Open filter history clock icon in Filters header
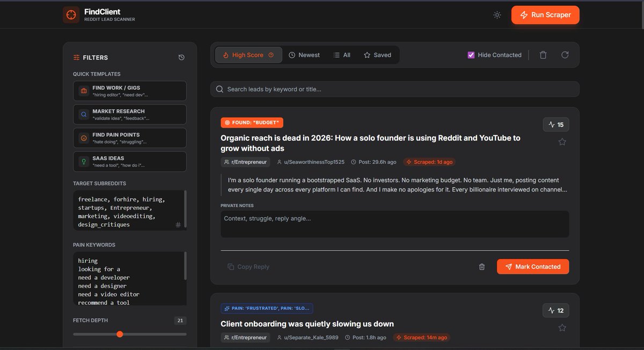 [181, 57]
